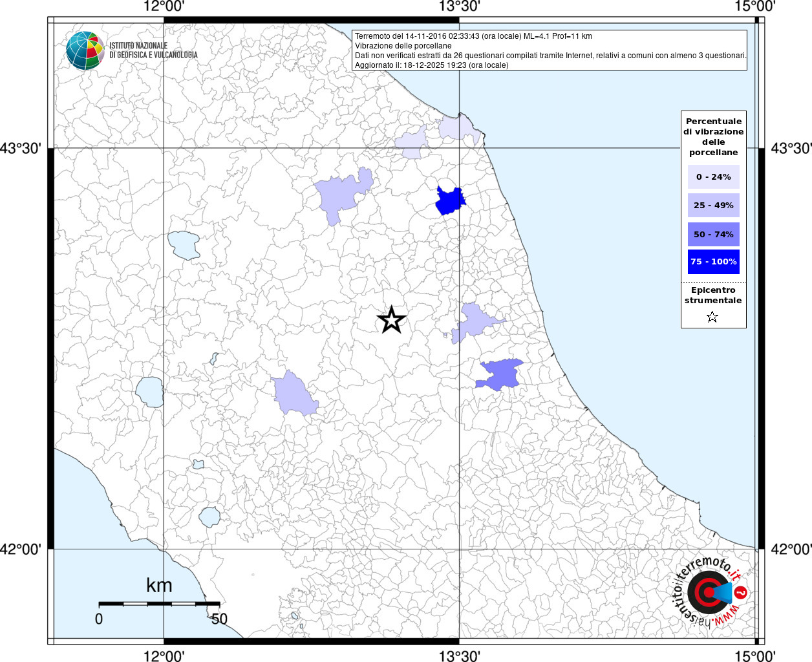Select the 25 - 49% legend swatch
This screenshot has width=812, height=662.
(x=713, y=206)
